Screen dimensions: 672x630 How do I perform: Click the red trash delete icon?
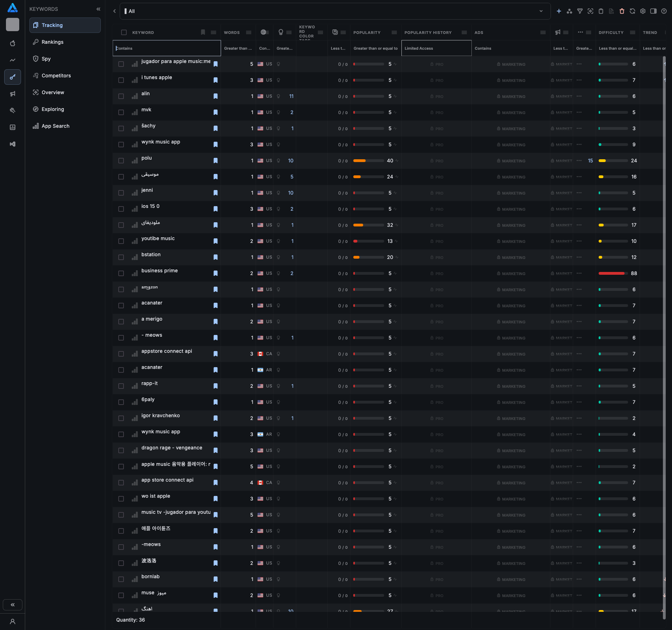pos(622,11)
